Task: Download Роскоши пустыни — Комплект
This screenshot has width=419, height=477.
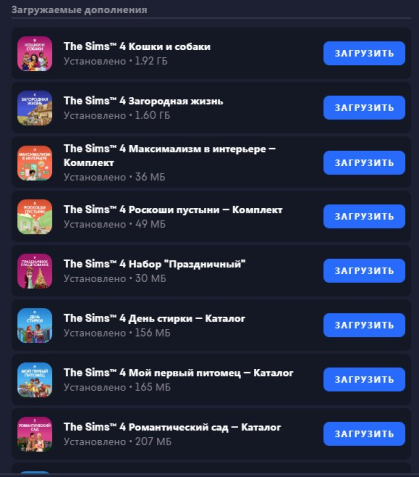Action: [x=364, y=217]
